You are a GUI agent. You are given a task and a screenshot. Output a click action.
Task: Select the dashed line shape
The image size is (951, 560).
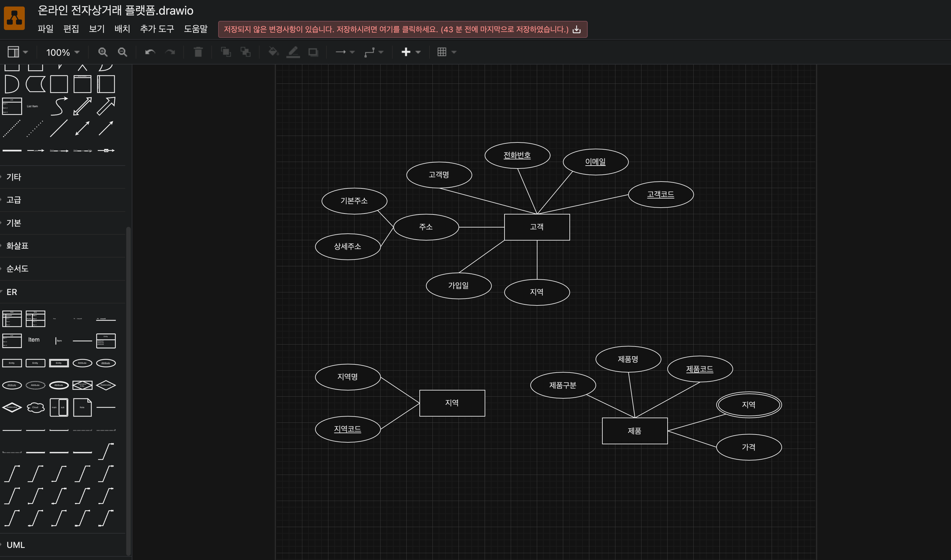12,129
